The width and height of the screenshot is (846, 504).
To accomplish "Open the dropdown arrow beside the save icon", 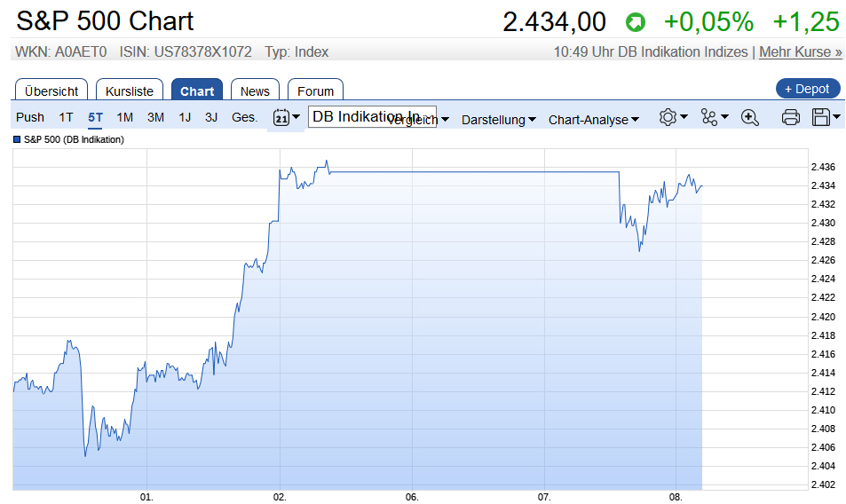I will 836,116.
